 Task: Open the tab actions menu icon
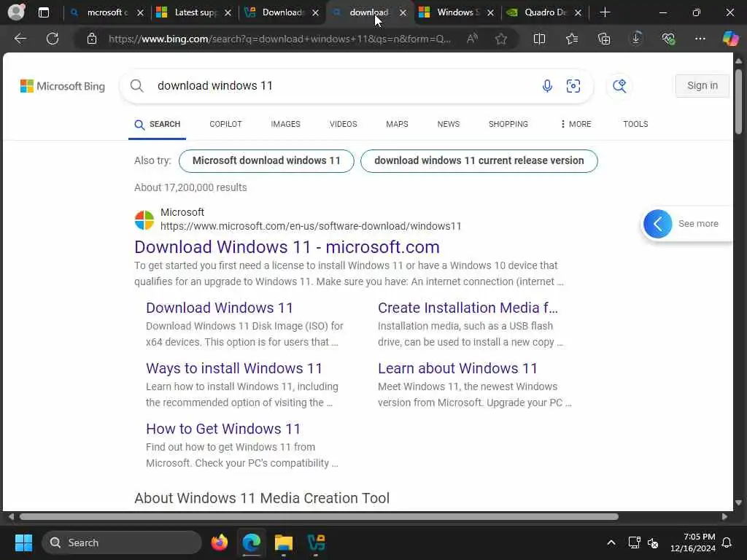pyautogui.click(x=43, y=12)
